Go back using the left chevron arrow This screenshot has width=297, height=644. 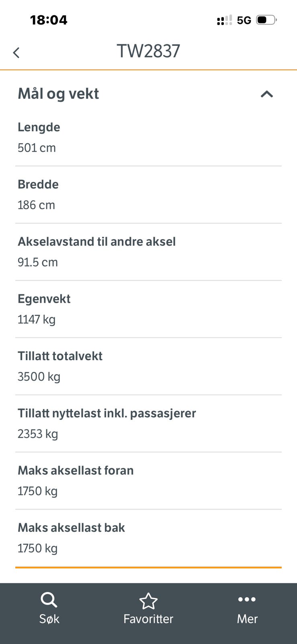[x=16, y=53]
